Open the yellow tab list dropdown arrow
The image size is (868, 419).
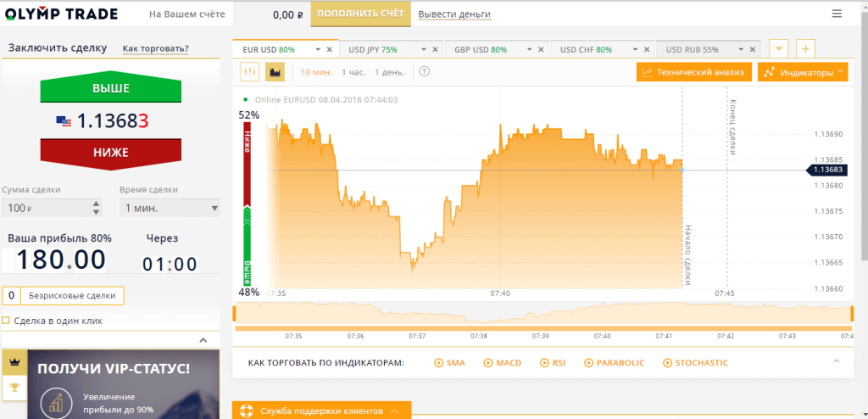click(778, 49)
